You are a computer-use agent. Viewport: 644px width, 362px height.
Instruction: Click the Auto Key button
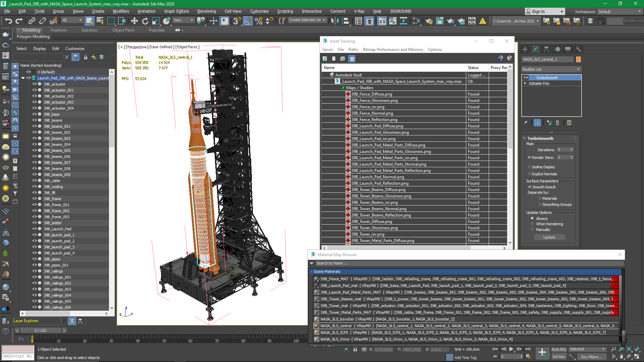click(559, 349)
